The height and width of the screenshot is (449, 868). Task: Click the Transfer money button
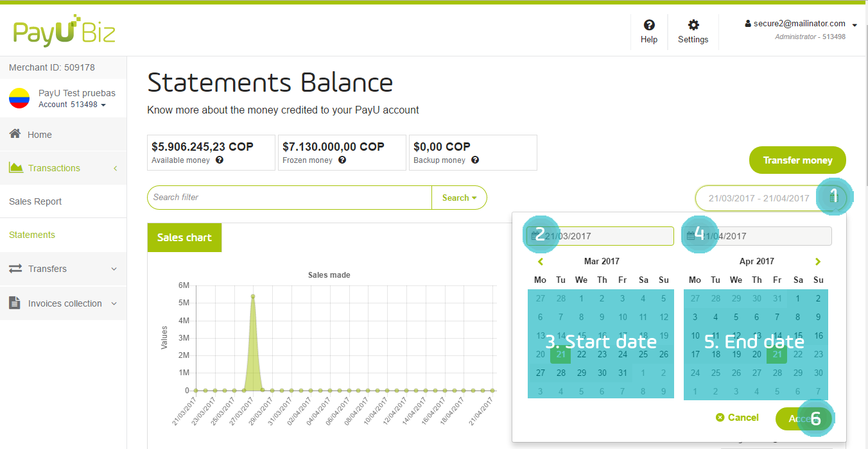(x=797, y=160)
